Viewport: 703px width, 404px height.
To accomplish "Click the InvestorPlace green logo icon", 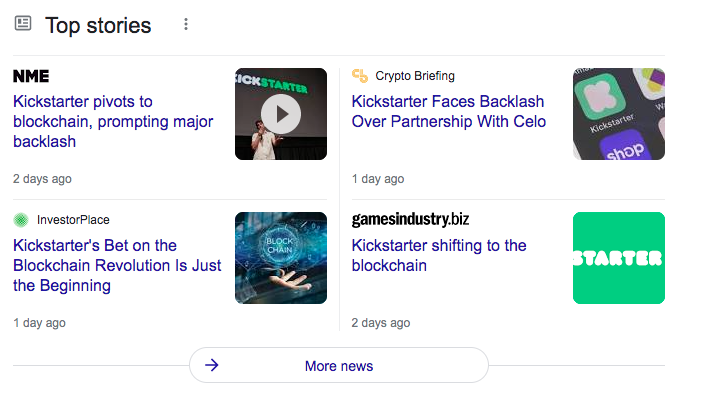I will [21, 220].
